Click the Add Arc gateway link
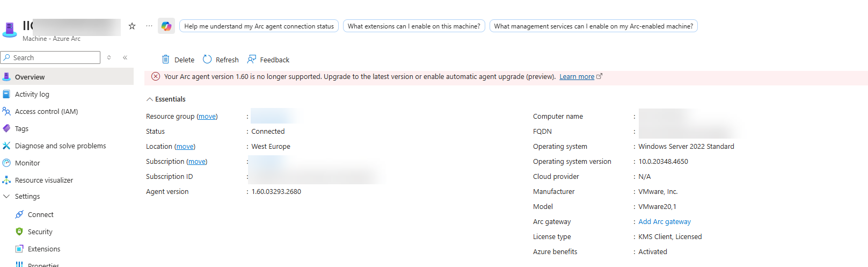 pyautogui.click(x=665, y=221)
